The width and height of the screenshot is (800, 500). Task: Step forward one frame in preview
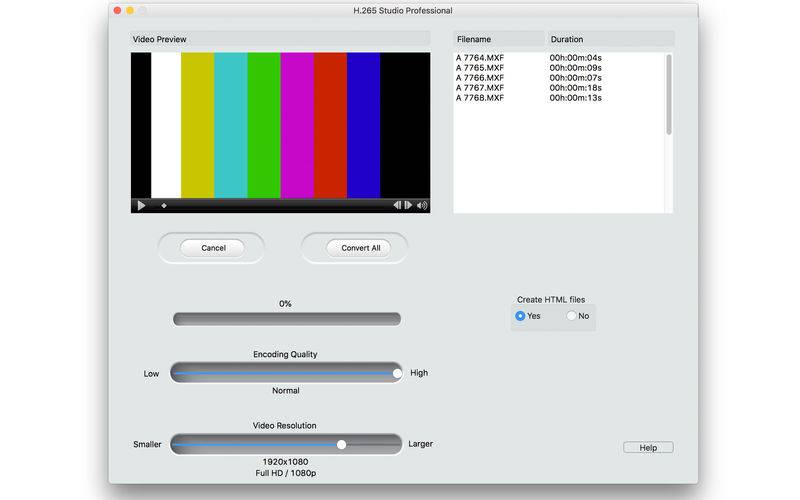pos(408,205)
